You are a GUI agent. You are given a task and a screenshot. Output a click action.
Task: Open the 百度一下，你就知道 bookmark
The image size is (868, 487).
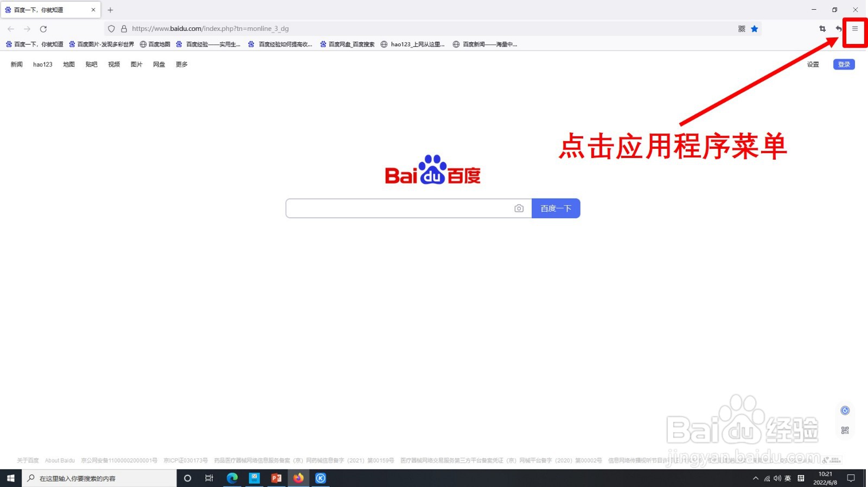[34, 44]
